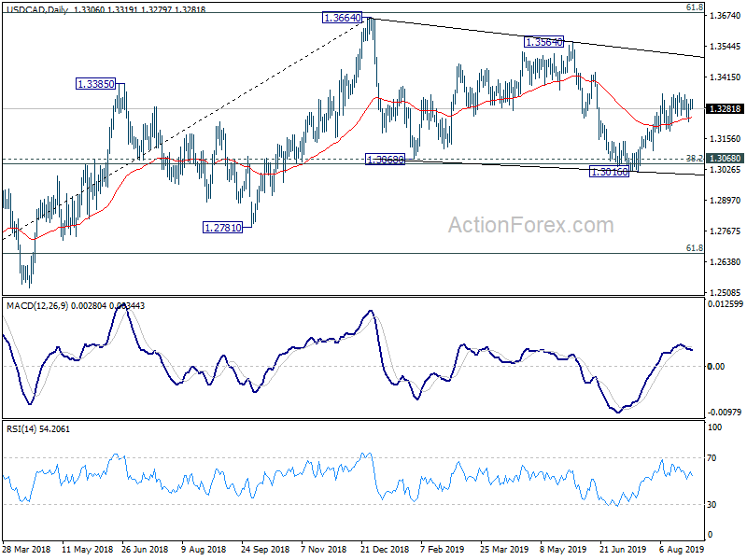Screen dimensions: 747x560
Task: Click the MACD 0.00 zero-line label
Action: click(x=716, y=366)
